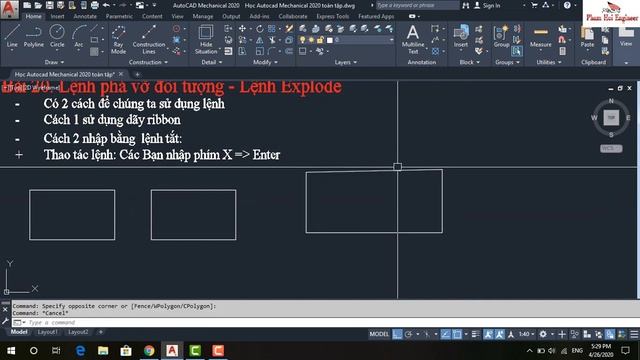This screenshot has height=360, width=640.
Task: Click the Multiline Text tool
Action: click(x=413, y=39)
